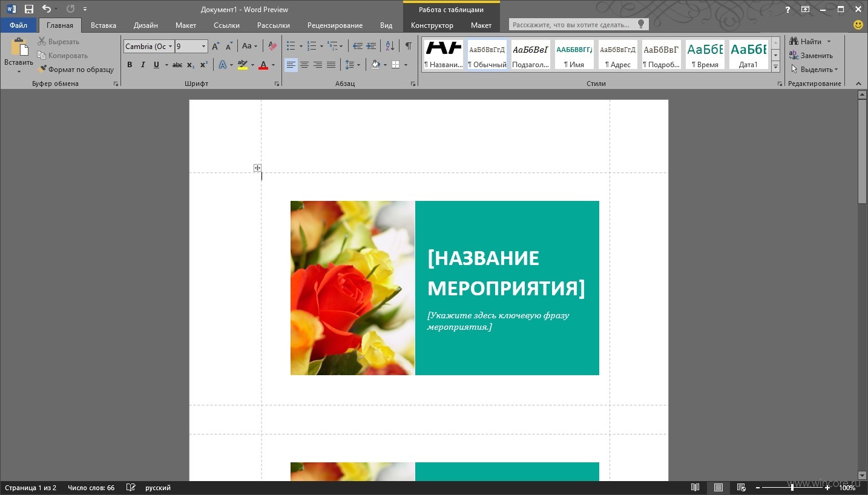Activate Format Painter (Формат по образцу)
Screen dimensions: 868x495
coord(76,70)
